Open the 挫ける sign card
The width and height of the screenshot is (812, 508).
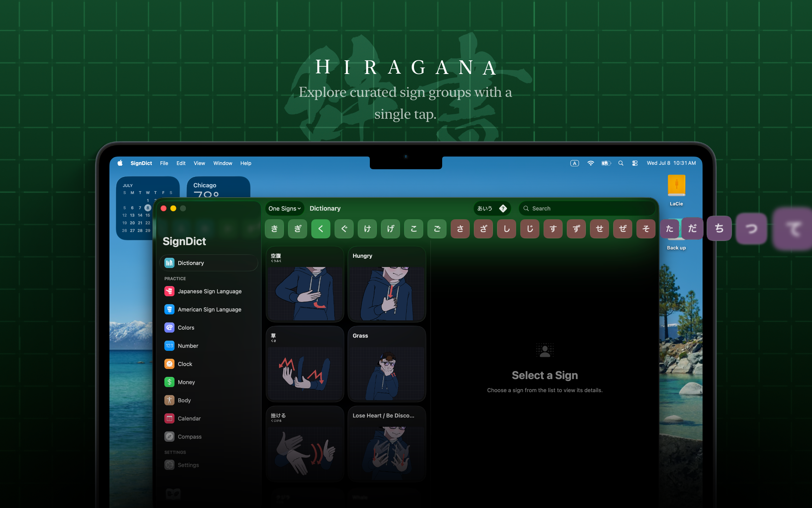(305, 444)
